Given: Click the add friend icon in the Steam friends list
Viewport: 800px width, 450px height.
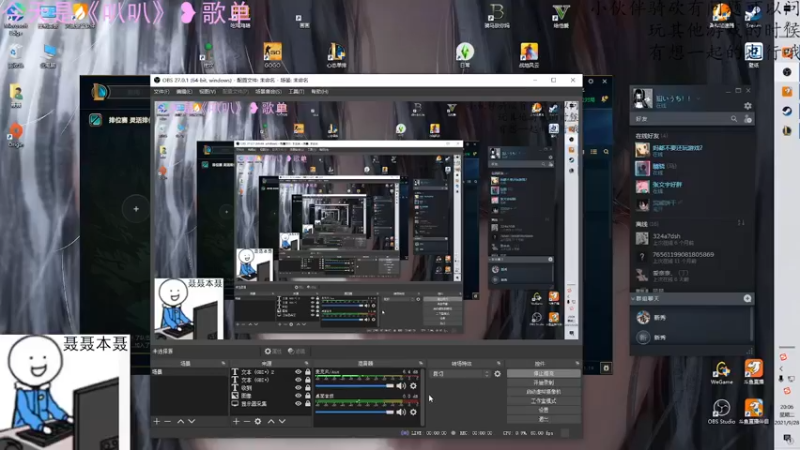Looking at the screenshot, I should [x=748, y=119].
